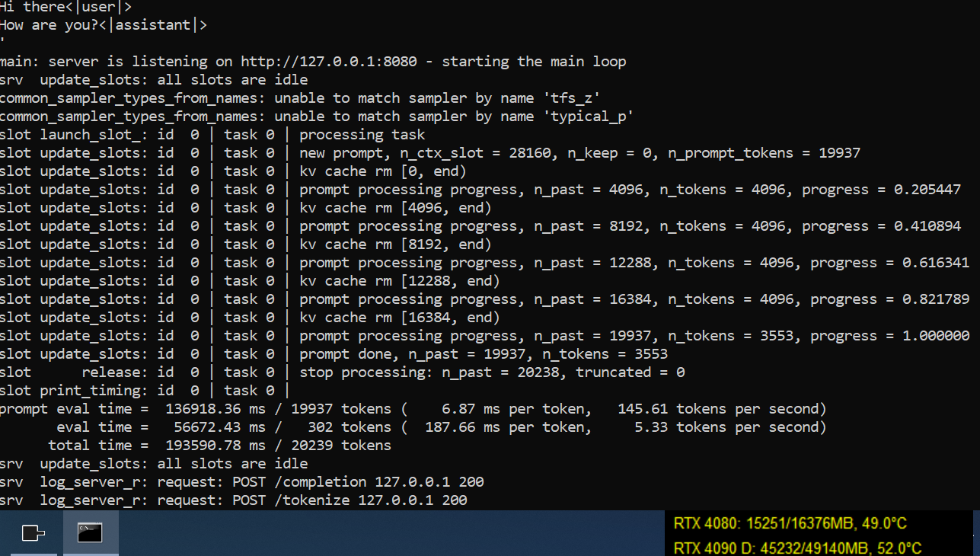Select the 'total time = 193590.78 ms' line

[x=220, y=446]
